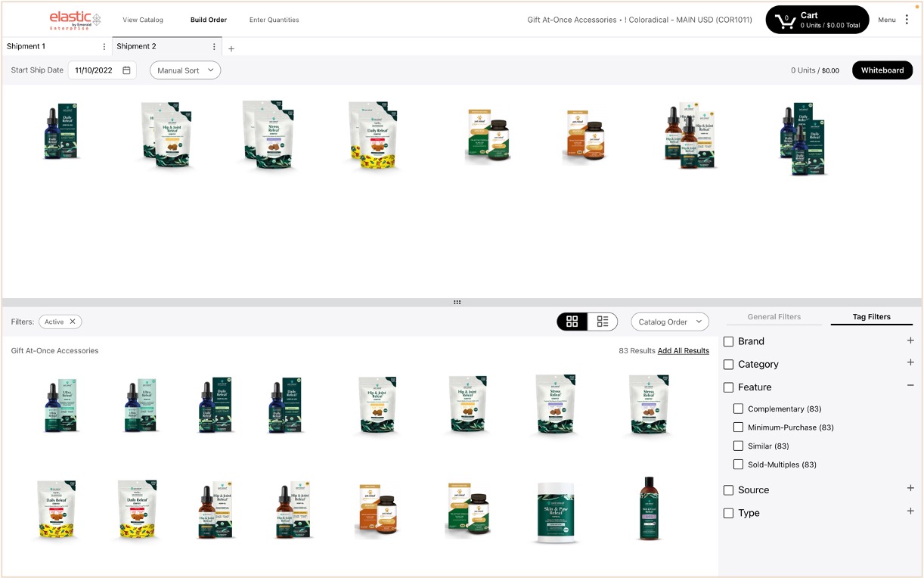Open the kebab menu next to Menu
Image resolution: width=924 pixels, height=578 pixels.
tap(907, 19)
